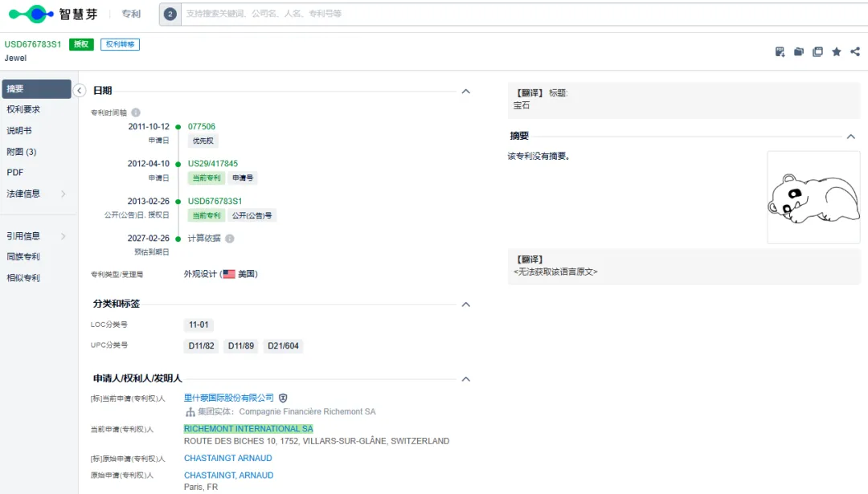Open the CHASTAINGT ARNAUD applicant link
868x494 pixels.
click(x=228, y=458)
